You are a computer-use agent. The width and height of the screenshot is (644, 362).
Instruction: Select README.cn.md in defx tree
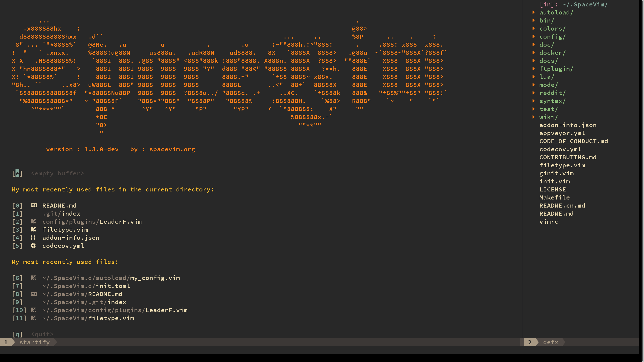point(562,205)
